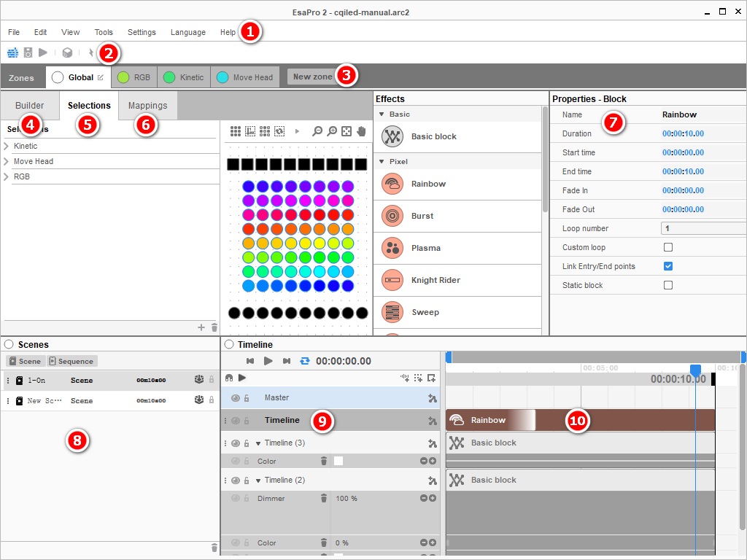Toggle the loop playback icon in Timeline
747x560 pixels.
305,361
